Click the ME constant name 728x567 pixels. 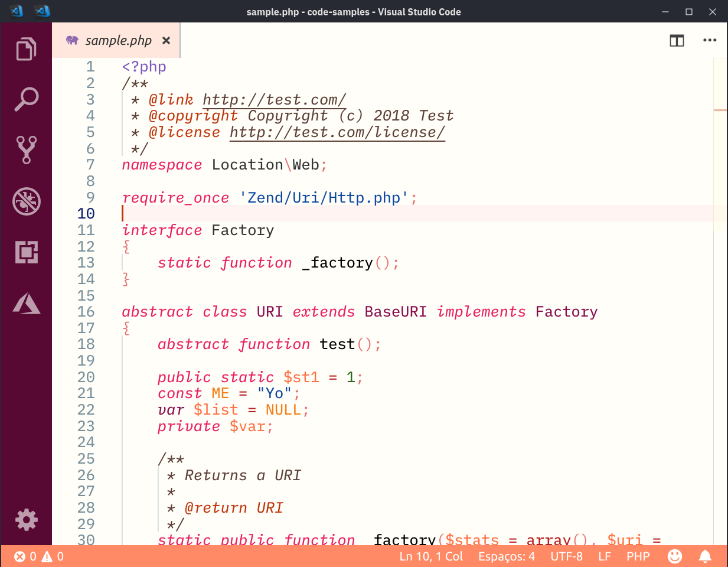pyautogui.click(x=220, y=393)
